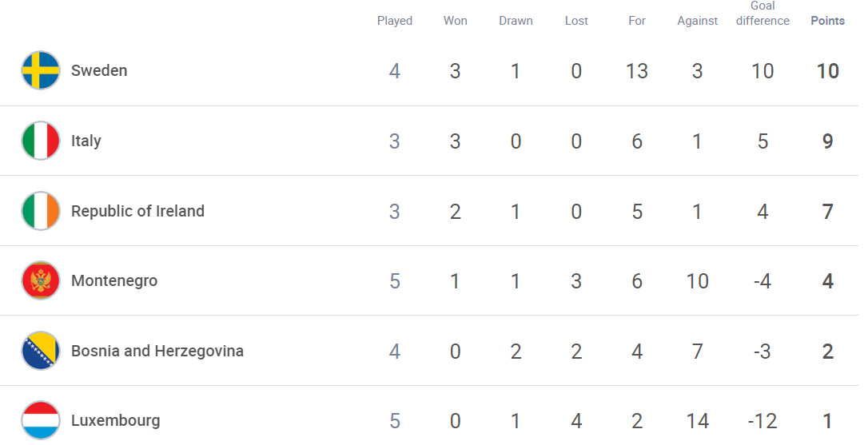Open the Bosnia and Herzegovina team link
Screen dimensions: 868x445
click(157, 351)
